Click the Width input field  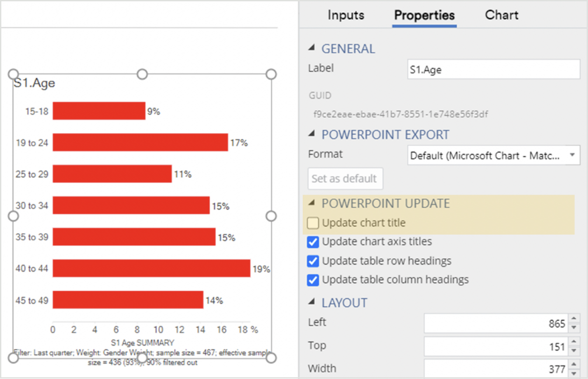(496, 369)
